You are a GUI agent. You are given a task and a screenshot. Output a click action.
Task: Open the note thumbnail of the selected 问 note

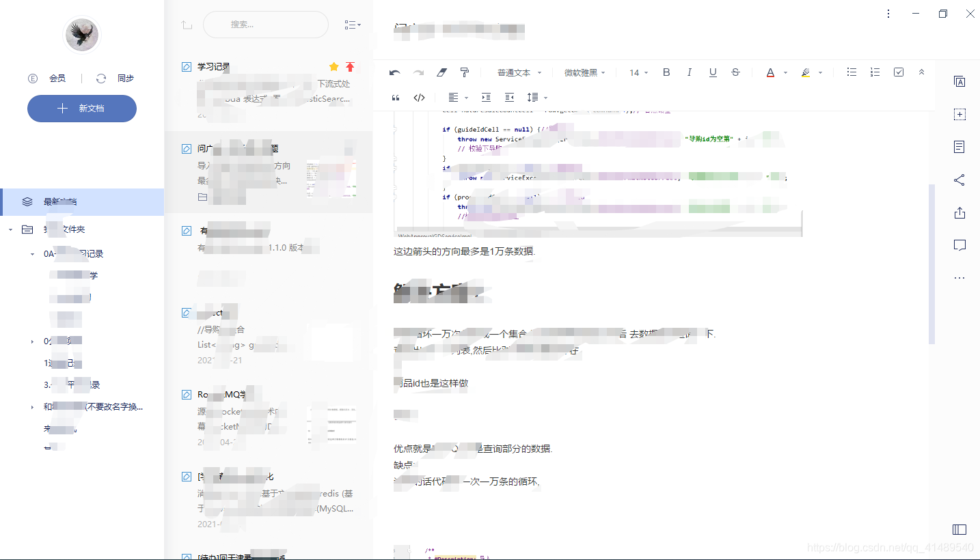pyautogui.click(x=331, y=179)
